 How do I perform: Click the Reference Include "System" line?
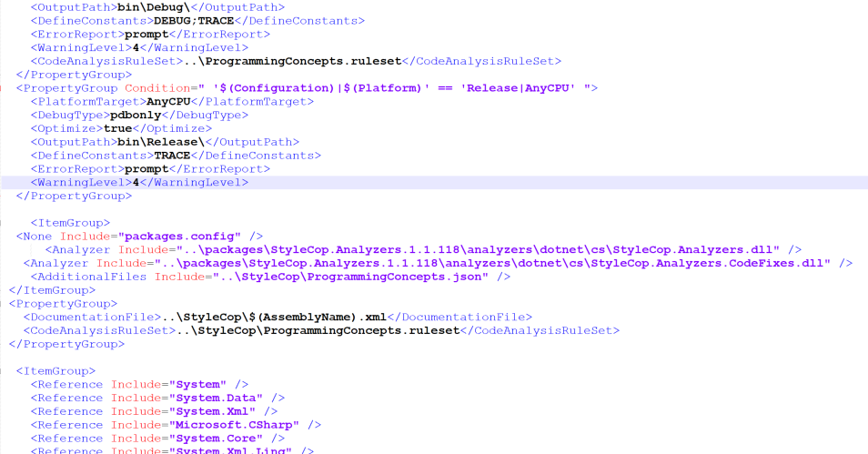(139, 384)
